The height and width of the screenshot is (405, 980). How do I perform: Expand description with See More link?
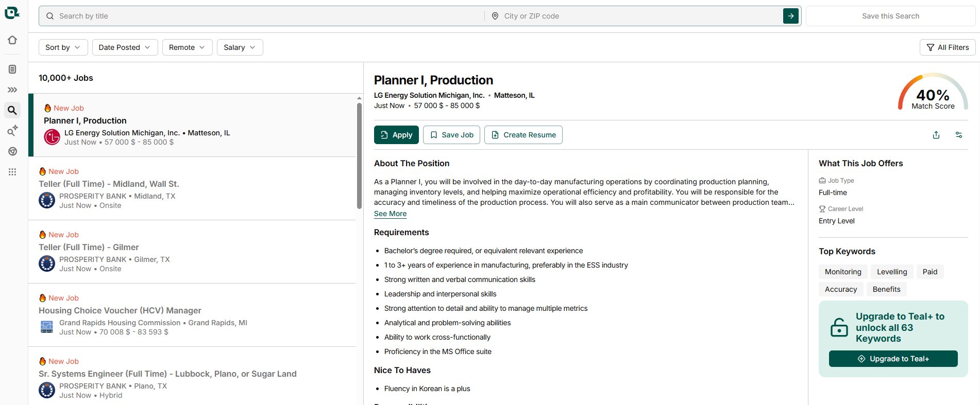[x=390, y=214]
